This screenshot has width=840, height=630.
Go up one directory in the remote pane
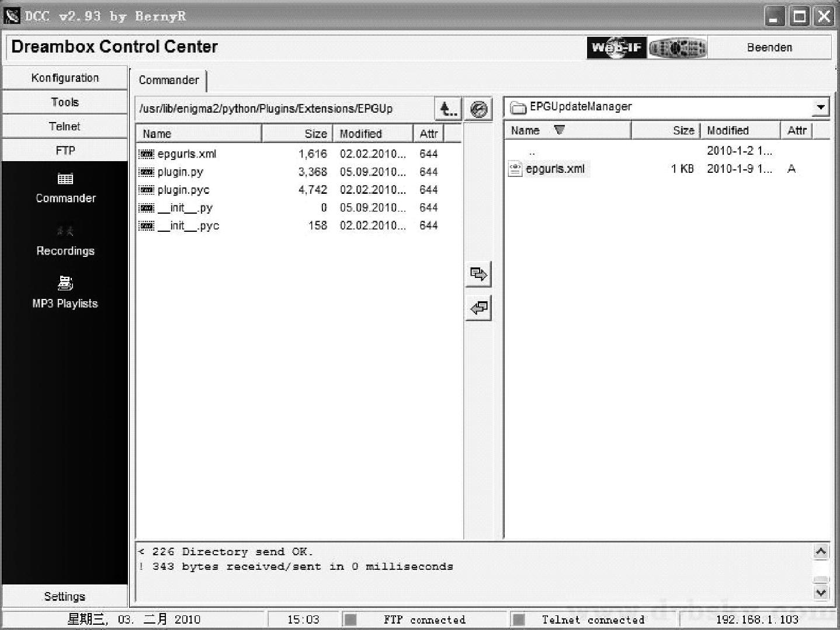[x=448, y=109]
